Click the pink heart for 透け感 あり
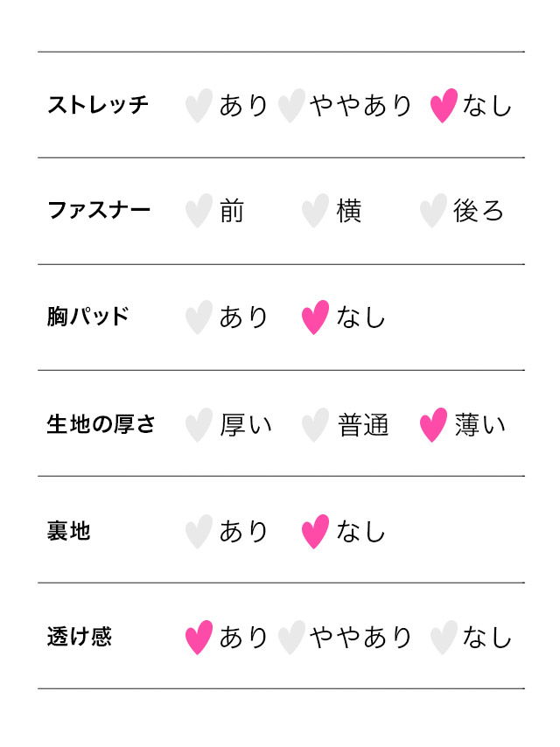 point(199,638)
